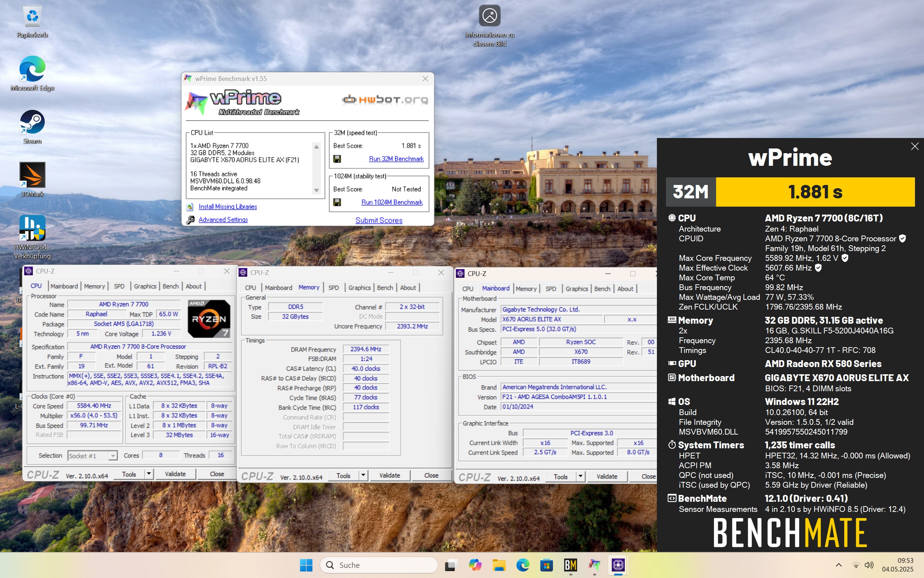
Task: Click the Model field X670 AORUS ELITE AX
Action: coord(552,319)
